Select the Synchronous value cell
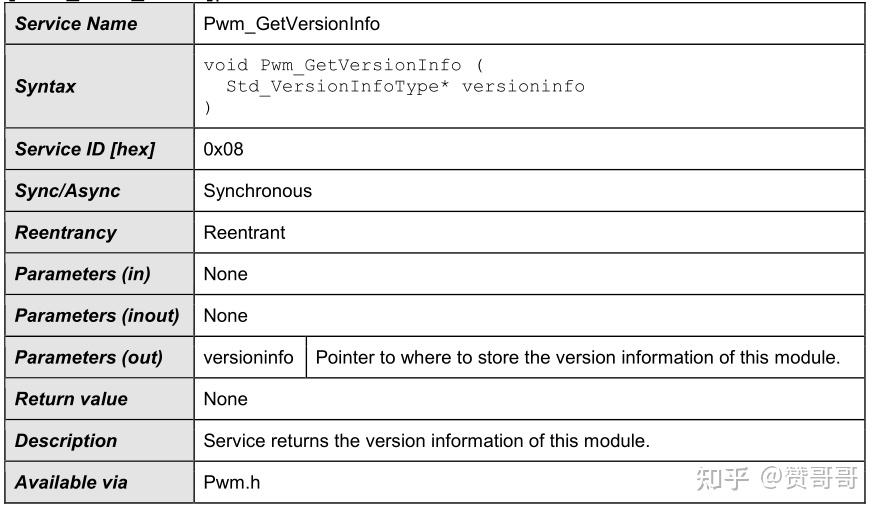 pos(258,191)
